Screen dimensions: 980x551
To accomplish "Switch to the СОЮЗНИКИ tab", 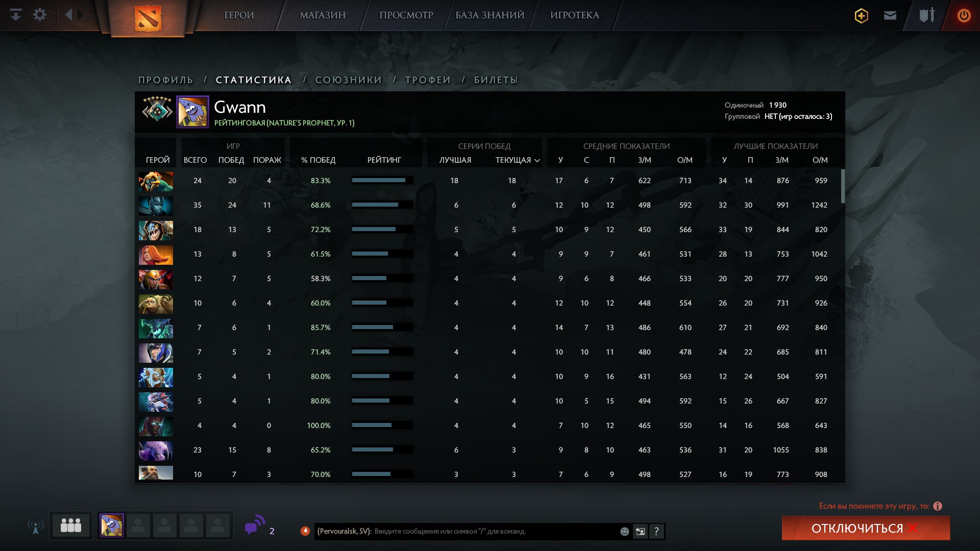I will coord(349,80).
